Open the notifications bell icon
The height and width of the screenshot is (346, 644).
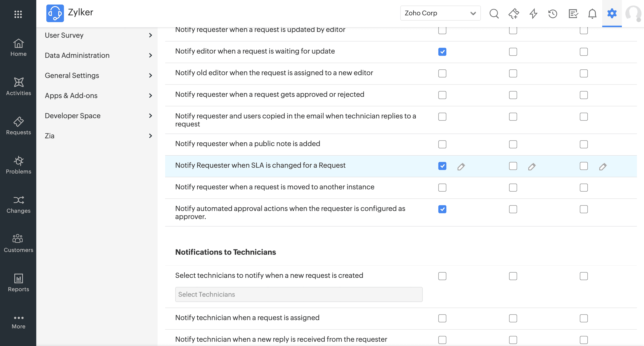click(592, 13)
